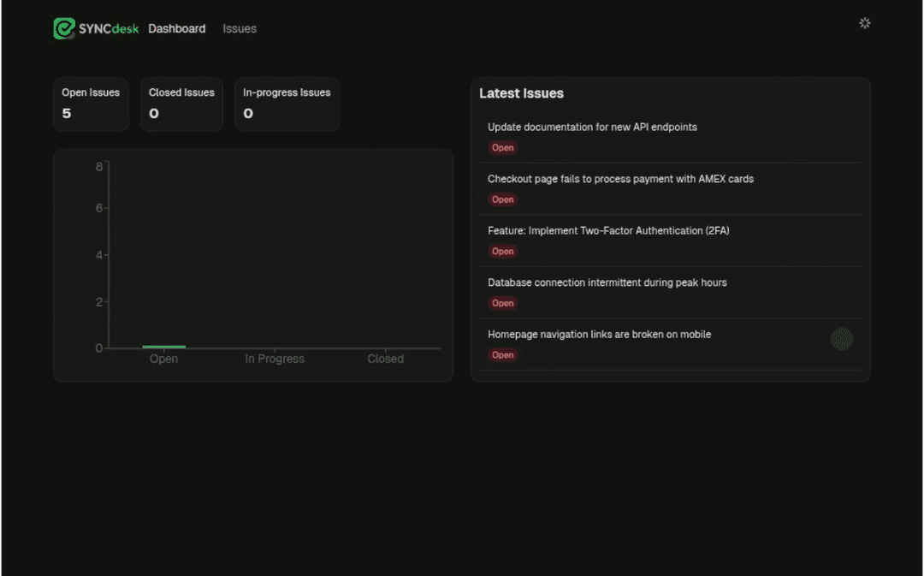Click the Open badge on AMEX payment issue
Viewport: 924px width, 576px height.
[502, 199]
